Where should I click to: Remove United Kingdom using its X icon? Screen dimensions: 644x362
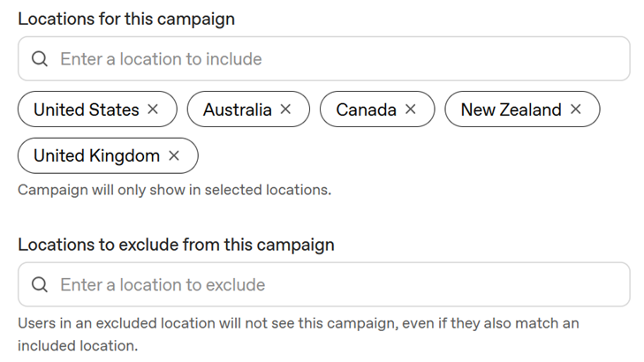tap(174, 155)
